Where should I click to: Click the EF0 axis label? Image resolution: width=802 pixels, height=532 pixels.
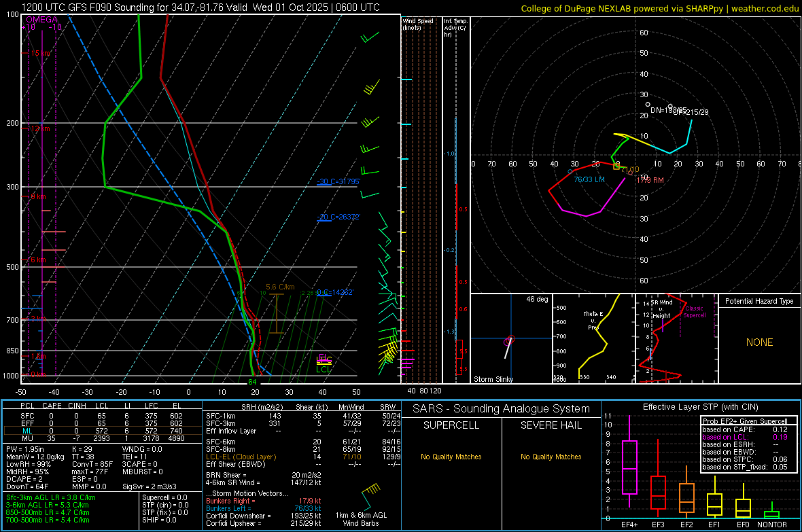coord(743,525)
